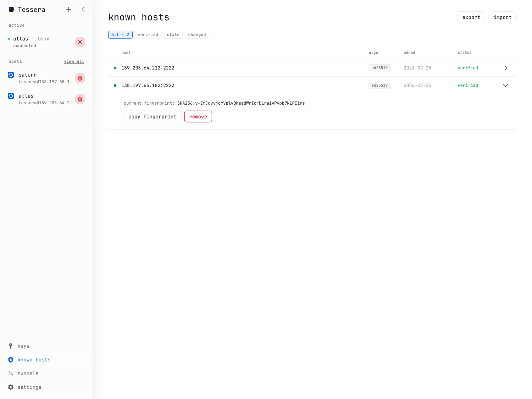Export the known hosts list
Image resolution: width=532 pixels, height=399 pixels.
(x=471, y=17)
